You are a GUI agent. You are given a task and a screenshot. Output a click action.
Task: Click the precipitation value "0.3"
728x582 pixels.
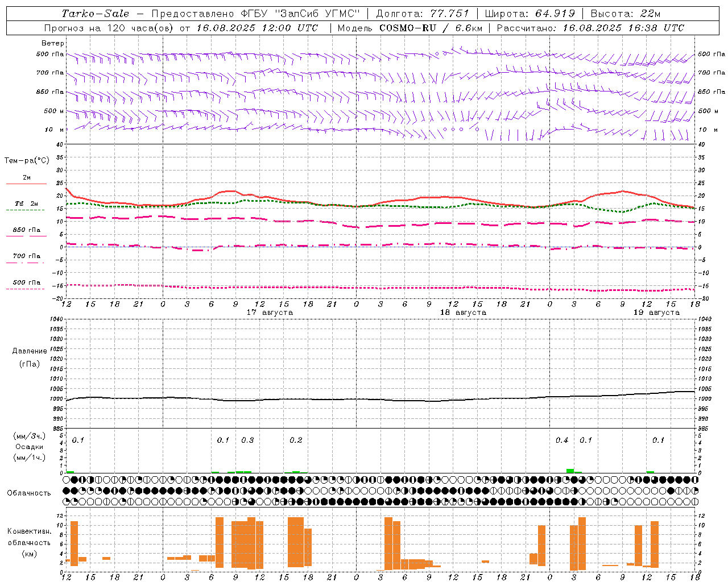(247, 440)
